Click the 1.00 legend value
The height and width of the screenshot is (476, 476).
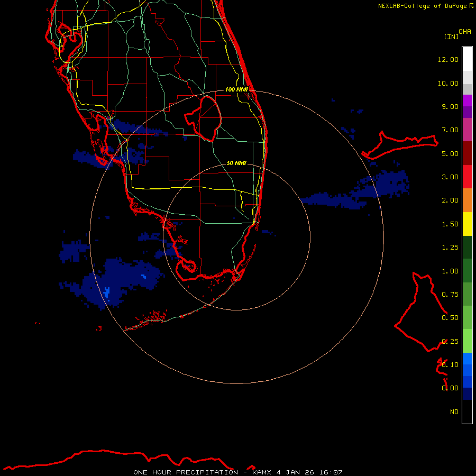click(450, 271)
